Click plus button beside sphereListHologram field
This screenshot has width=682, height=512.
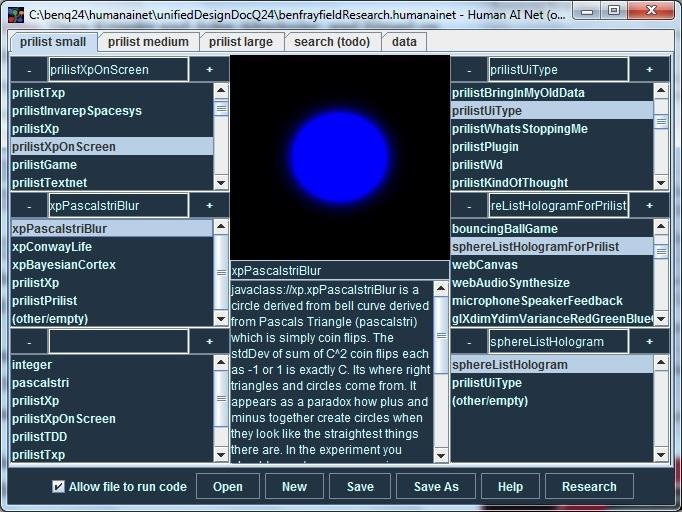pyautogui.click(x=649, y=342)
